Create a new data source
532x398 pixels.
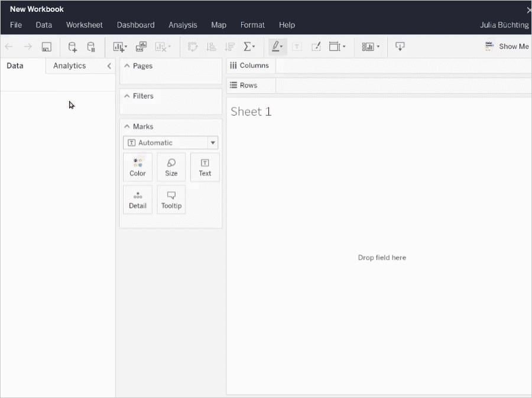coord(71,46)
